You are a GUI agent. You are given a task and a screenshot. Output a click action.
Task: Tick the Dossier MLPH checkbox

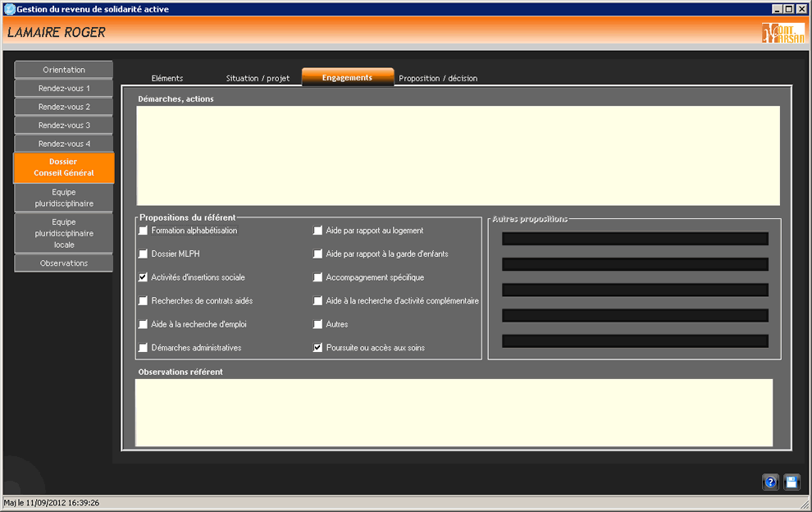click(x=144, y=254)
